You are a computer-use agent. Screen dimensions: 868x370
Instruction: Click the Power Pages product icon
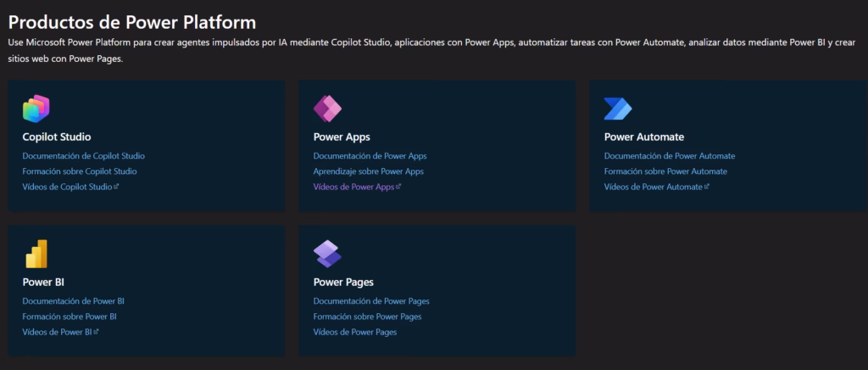[x=327, y=255]
